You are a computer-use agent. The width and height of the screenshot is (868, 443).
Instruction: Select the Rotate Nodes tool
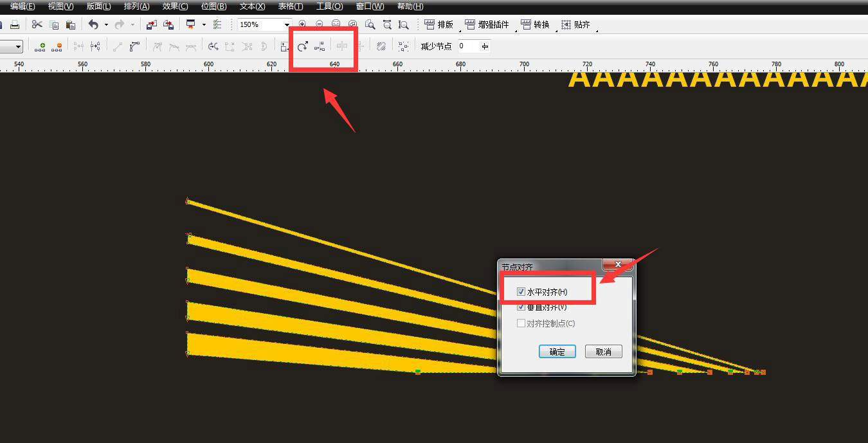click(302, 46)
